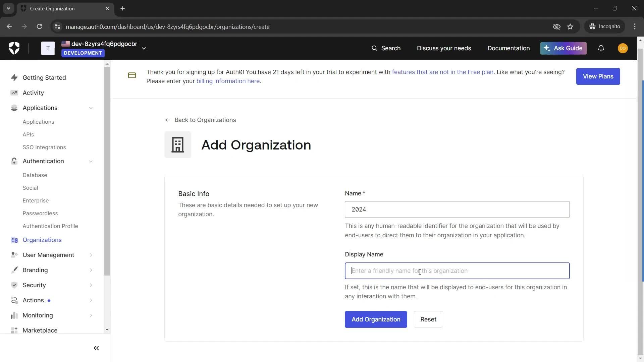Image resolution: width=644 pixels, height=362 pixels.
Task: Launch the Ask Guide assistant
Action: point(563,48)
